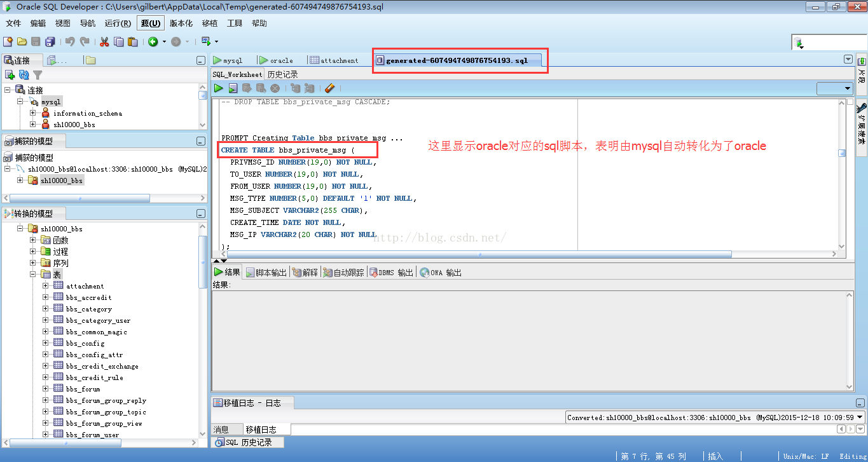Click the Redo arrow icon
The image size is (868, 462).
tap(84, 41)
